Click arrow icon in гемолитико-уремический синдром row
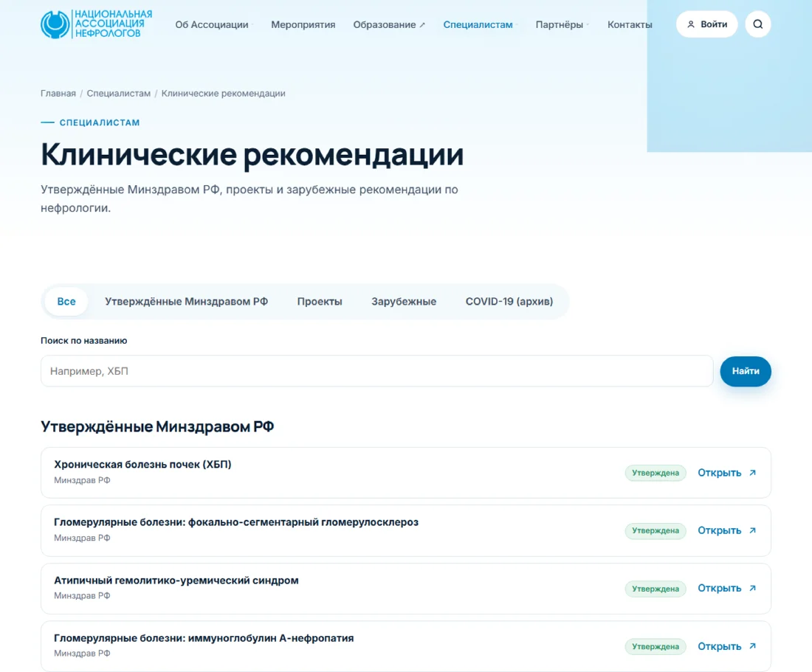812x672 pixels. (752, 589)
